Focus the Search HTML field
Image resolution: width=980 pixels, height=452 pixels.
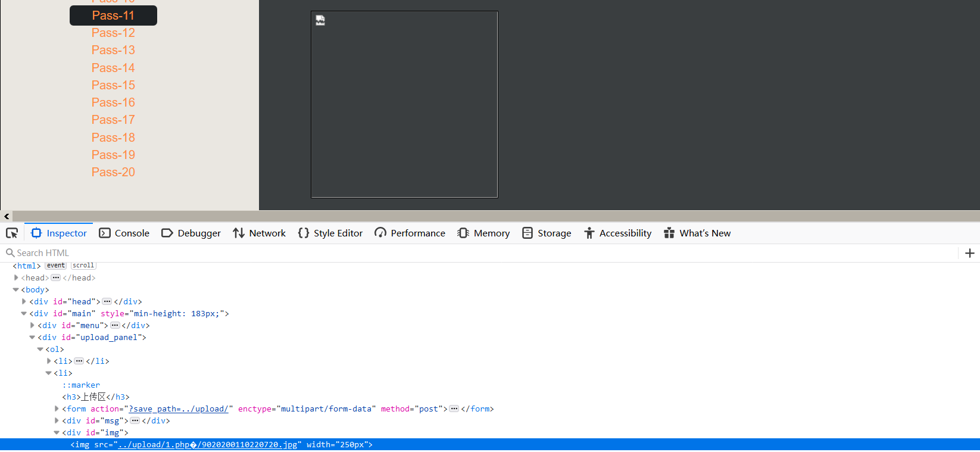pyautogui.click(x=479, y=253)
